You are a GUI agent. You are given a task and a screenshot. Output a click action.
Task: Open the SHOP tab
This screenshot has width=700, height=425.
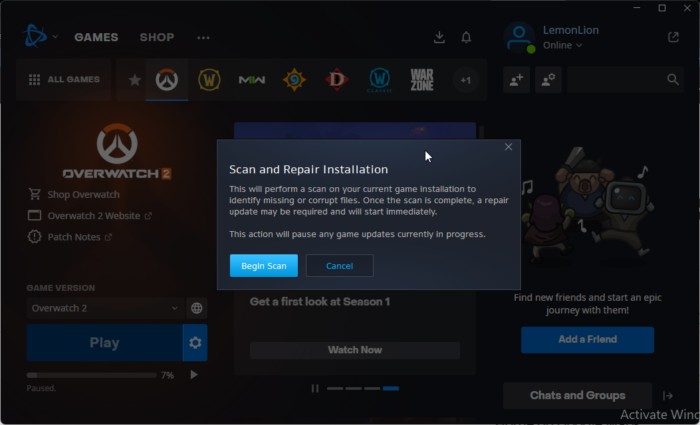point(157,37)
